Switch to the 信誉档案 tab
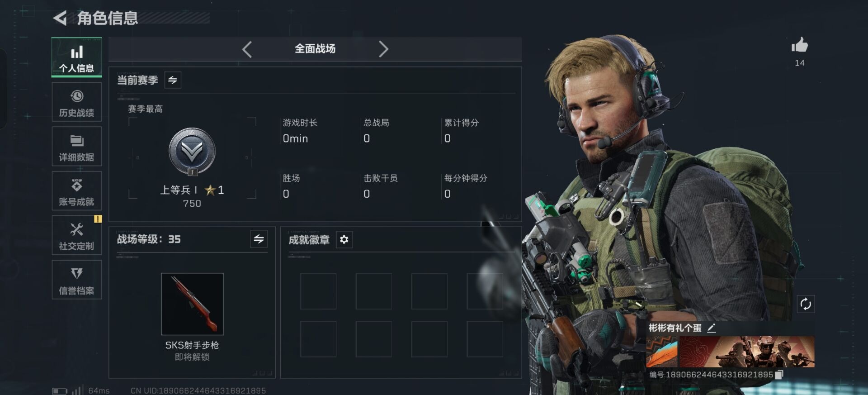The height and width of the screenshot is (395, 868). pyautogui.click(x=76, y=280)
